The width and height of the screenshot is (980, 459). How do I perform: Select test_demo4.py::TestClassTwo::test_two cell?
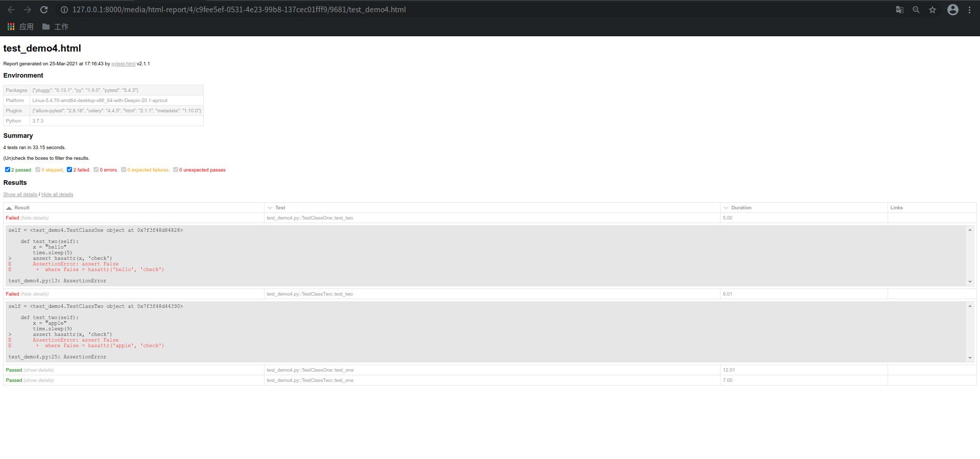[x=492, y=294]
